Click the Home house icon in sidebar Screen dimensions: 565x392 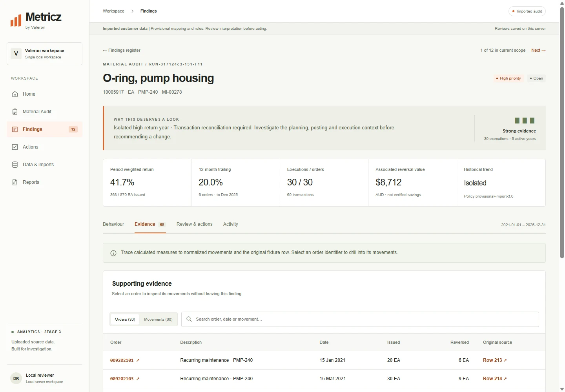coord(15,94)
